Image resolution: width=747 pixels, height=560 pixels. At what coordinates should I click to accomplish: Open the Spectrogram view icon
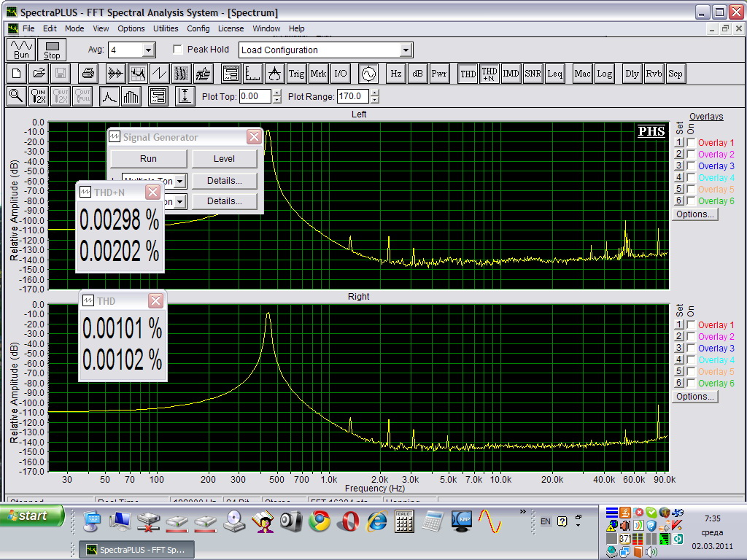tap(182, 74)
